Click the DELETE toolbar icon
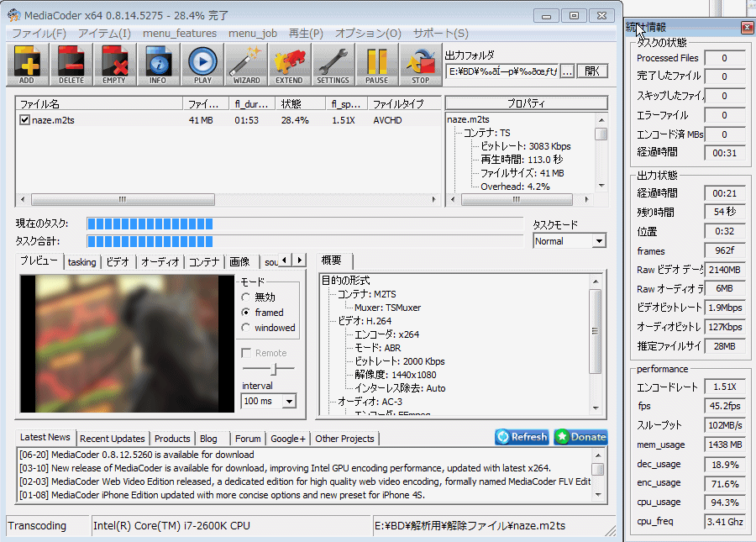This screenshot has height=542, width=756. tap(71, 64)
